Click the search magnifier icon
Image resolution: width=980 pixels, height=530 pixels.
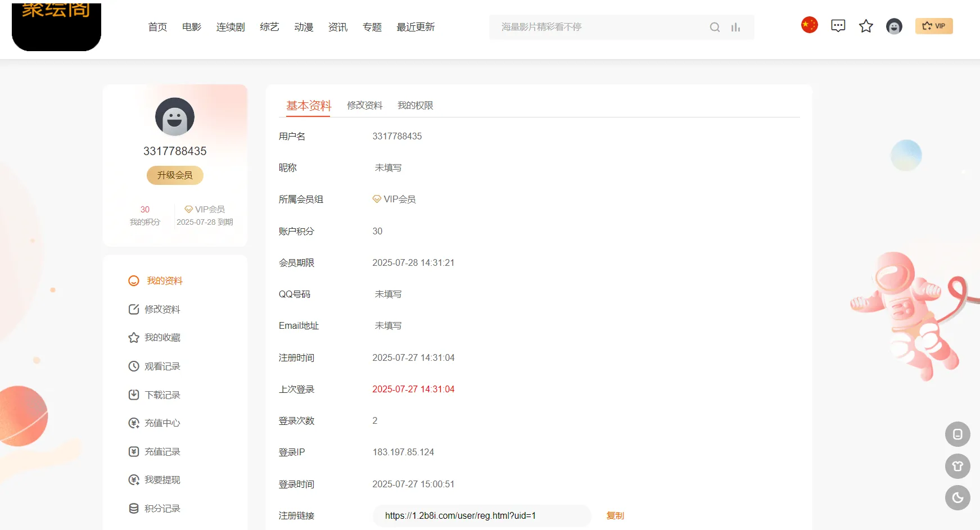point(715,26)
